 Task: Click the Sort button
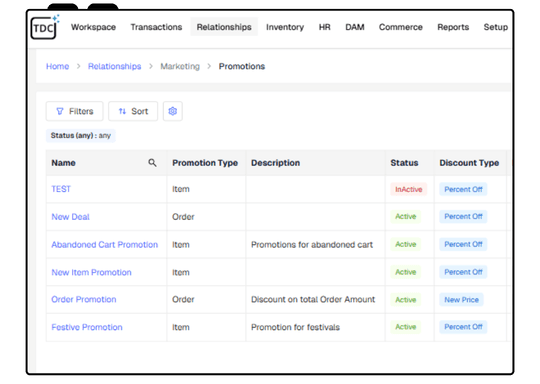[133, 111]
